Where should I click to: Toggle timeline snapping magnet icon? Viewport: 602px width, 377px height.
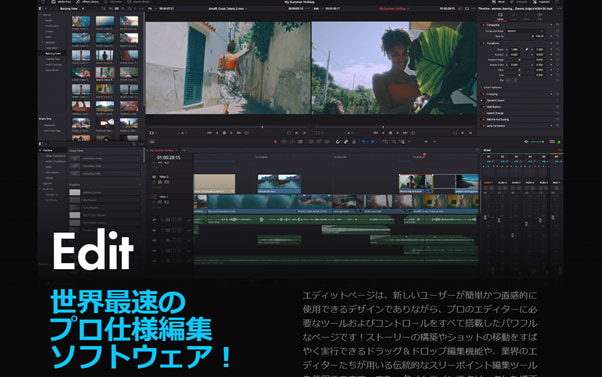(338, 142)
